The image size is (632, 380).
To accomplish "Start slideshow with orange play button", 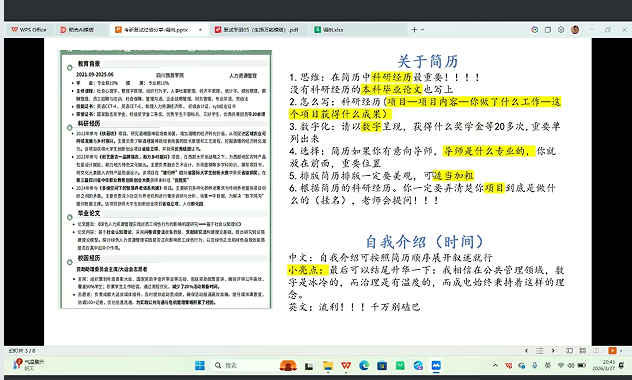I will click(612, 351).
